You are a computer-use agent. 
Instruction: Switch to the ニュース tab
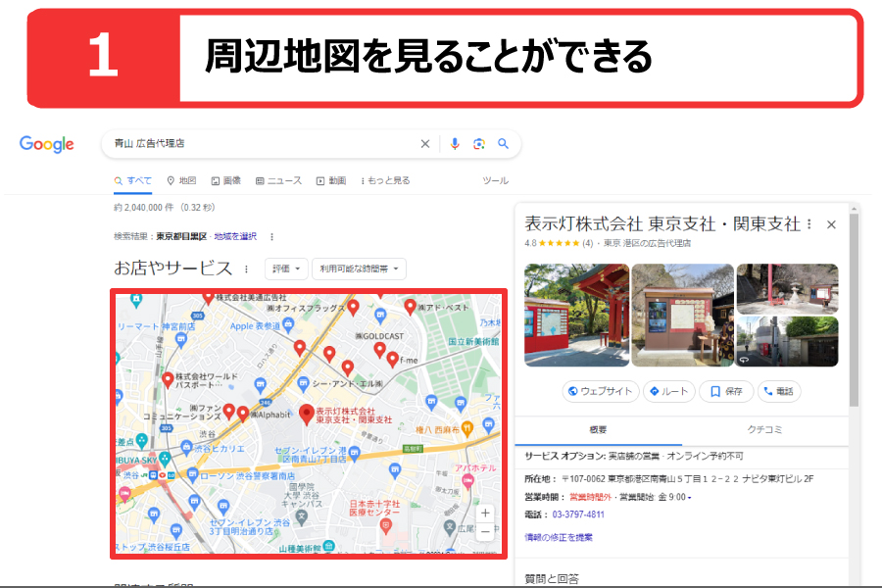click(x=278, y=180)
